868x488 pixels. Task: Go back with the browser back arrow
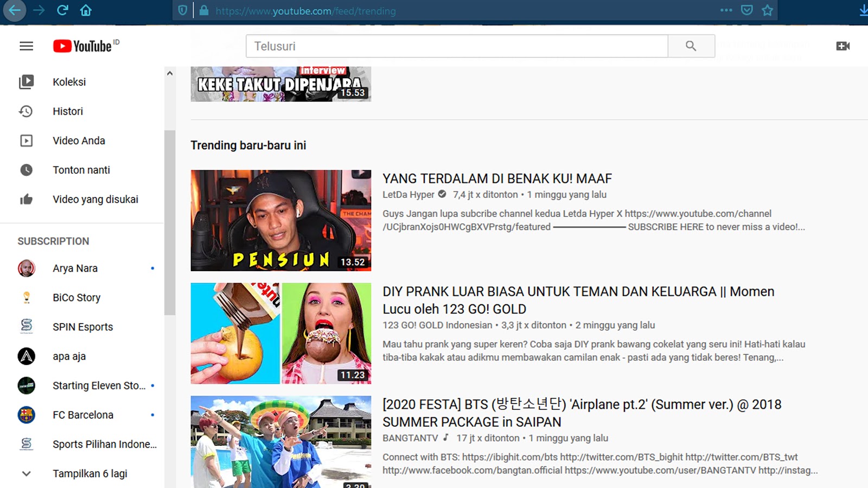point(15,10)
